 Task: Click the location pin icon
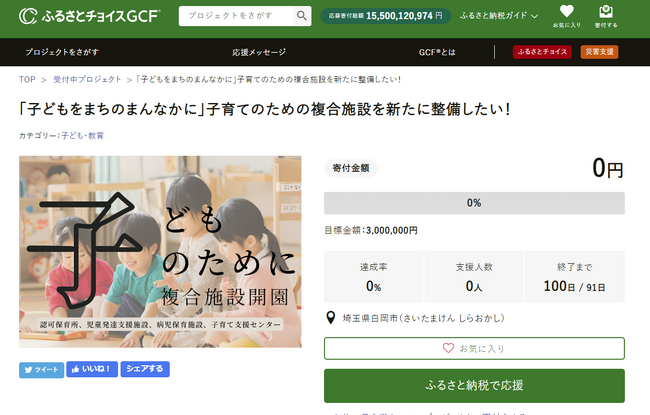[331, 318]
